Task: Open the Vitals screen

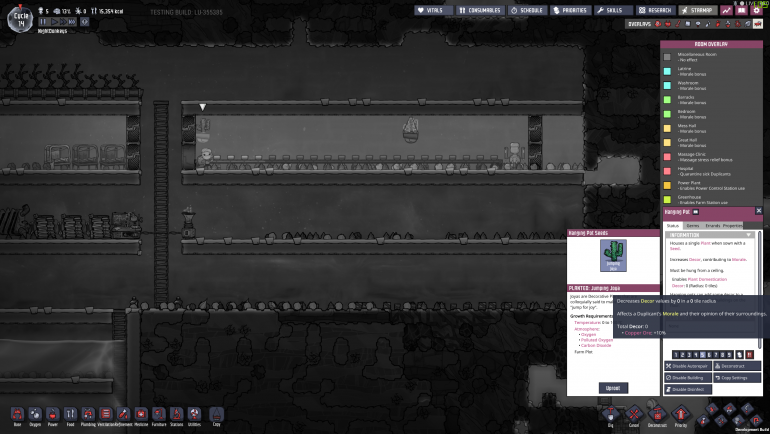Action: [433, 10]
